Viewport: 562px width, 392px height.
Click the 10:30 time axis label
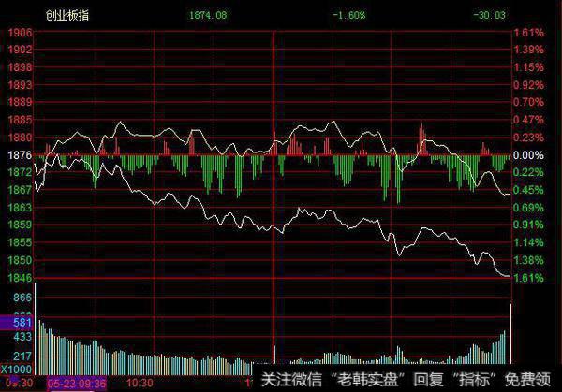click(140, 383)
